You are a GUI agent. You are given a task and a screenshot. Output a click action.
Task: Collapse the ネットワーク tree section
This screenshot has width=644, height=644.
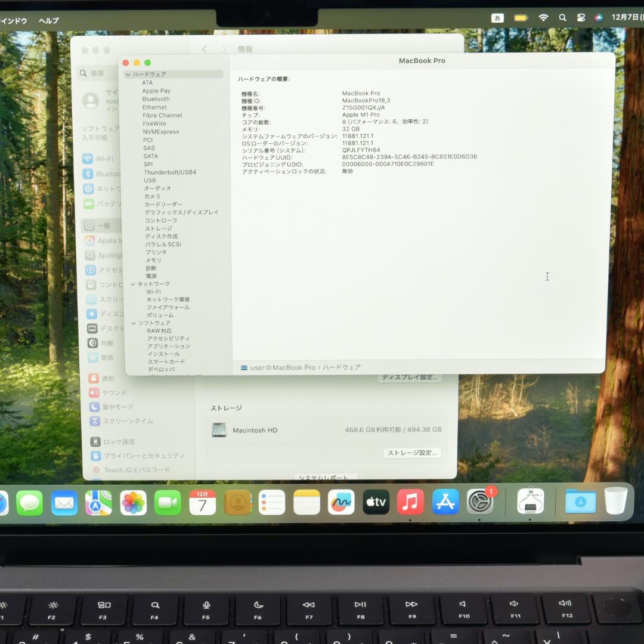coord(133,284)
